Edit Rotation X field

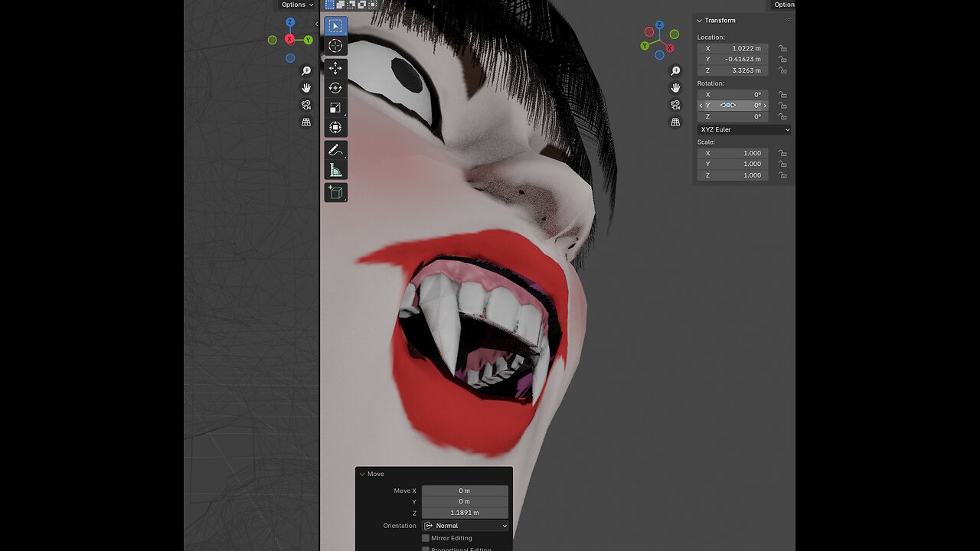[732, 95]
